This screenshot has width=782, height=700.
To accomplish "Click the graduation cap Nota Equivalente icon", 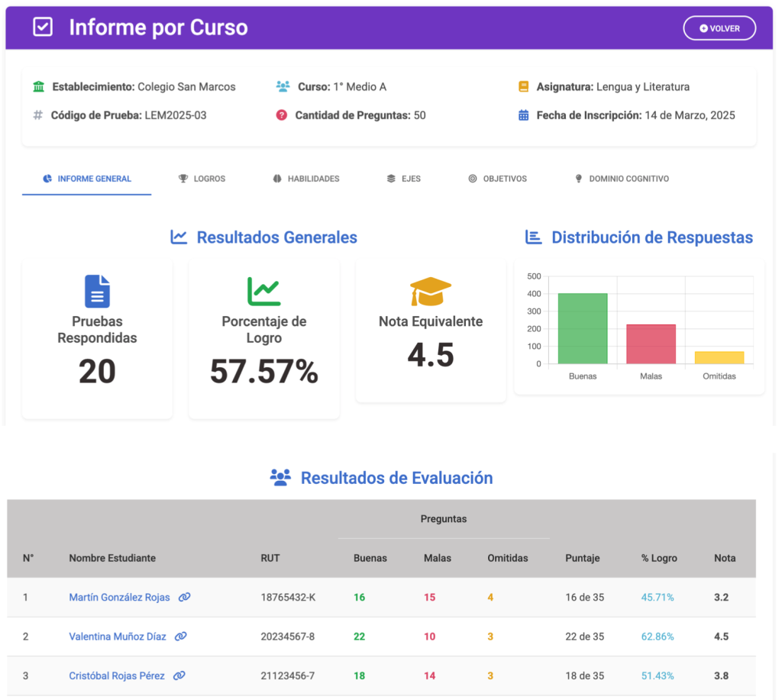I will [x=431, y=292].
